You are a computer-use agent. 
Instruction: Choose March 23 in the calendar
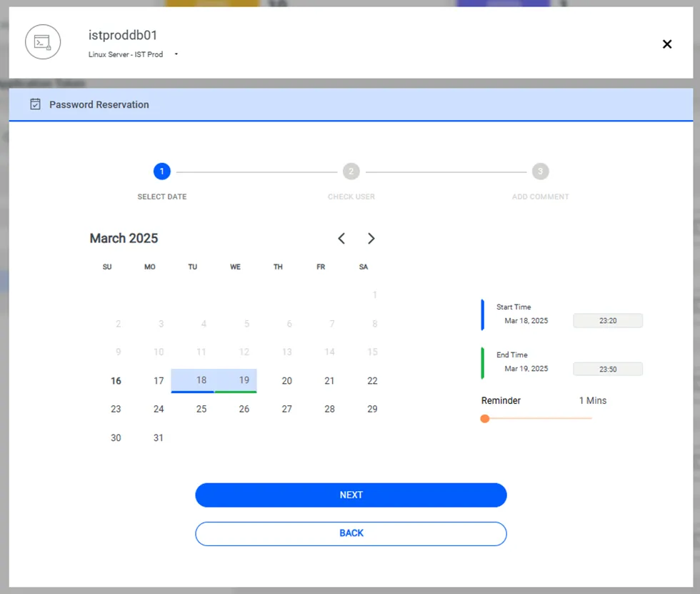coord(116,409)
